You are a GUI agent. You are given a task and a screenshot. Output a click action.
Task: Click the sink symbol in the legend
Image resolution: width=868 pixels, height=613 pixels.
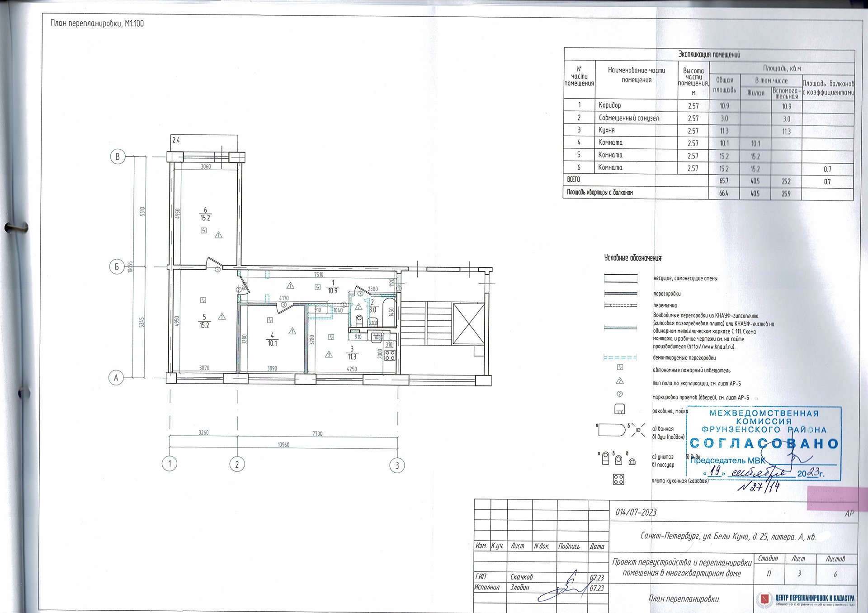coord(620,409)
